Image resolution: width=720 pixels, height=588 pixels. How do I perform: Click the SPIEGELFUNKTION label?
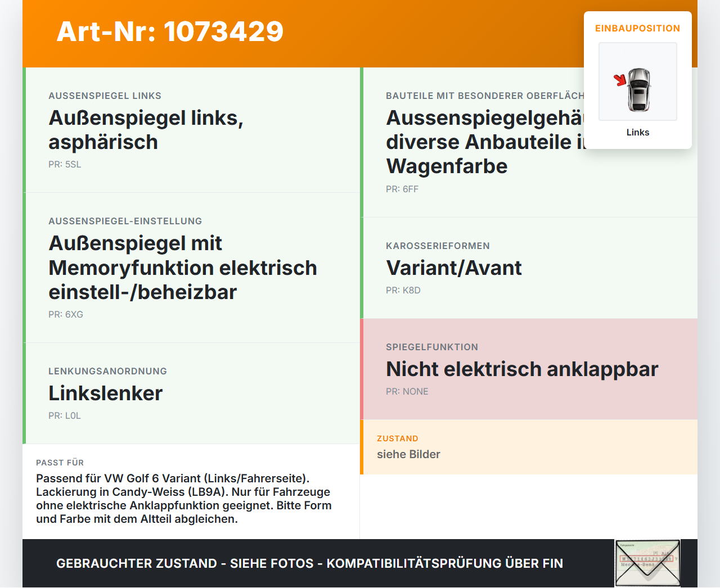[432, 347]
